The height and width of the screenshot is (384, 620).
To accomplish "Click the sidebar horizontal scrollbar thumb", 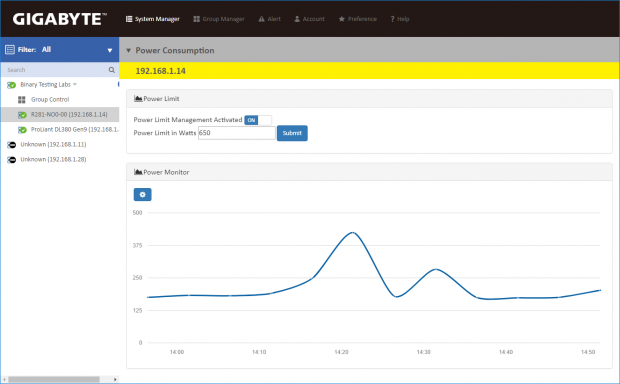I will pos(54,379).
